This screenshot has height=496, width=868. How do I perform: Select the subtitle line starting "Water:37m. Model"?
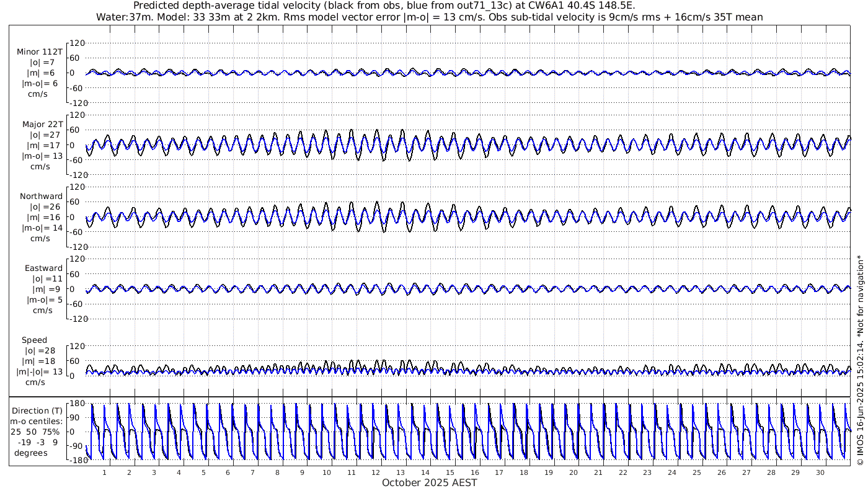pos(429,17)
